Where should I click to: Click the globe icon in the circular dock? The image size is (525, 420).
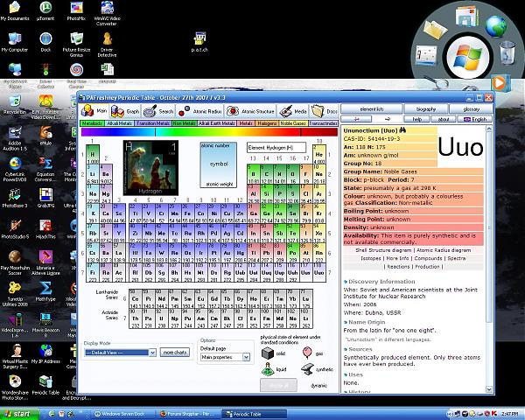(495, 26)
